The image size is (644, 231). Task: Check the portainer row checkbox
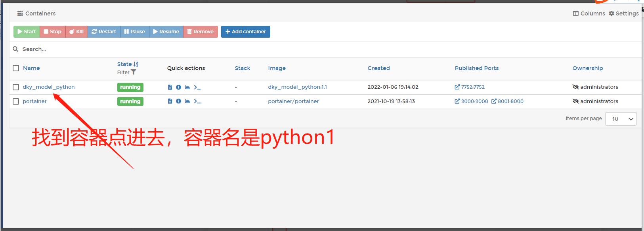16,101
